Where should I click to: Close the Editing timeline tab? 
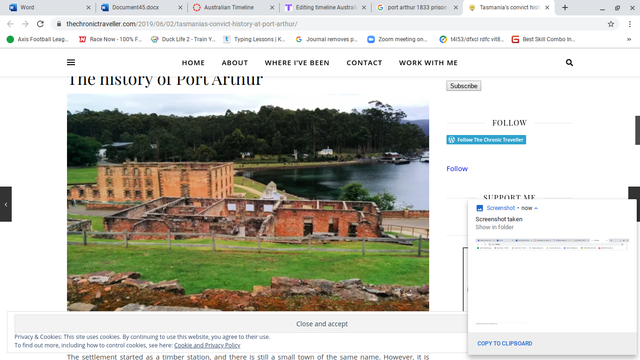point(364,7)
